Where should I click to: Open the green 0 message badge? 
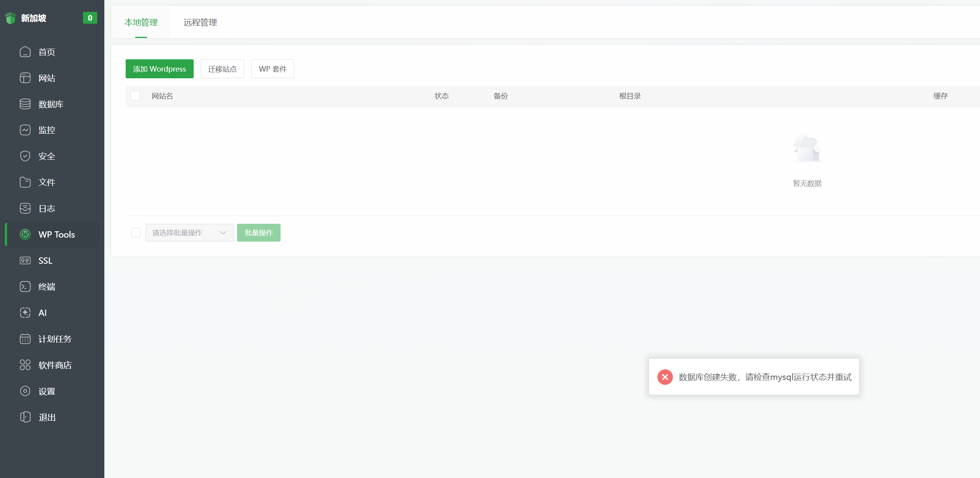(90, 18)
